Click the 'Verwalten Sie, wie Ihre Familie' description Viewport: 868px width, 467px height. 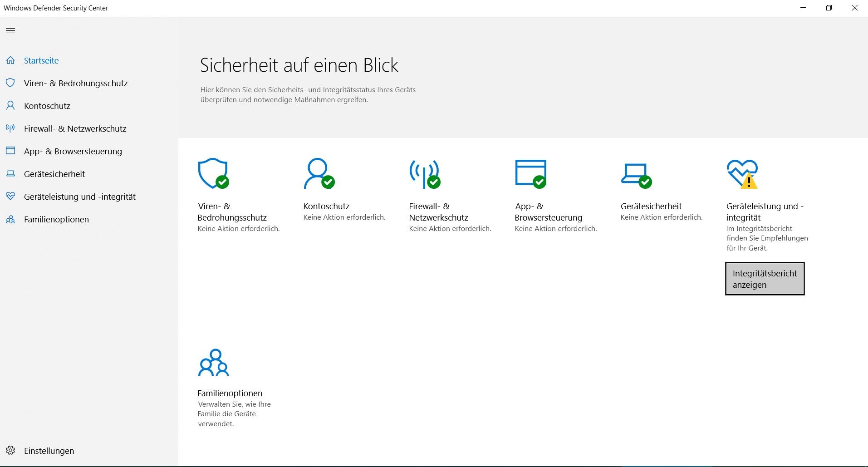234,414
